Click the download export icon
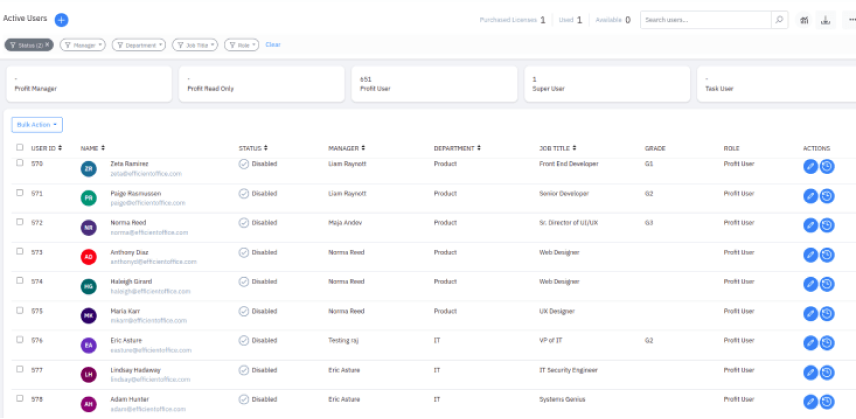This screenshot has width=856, height=419. (x=826, y=20)
